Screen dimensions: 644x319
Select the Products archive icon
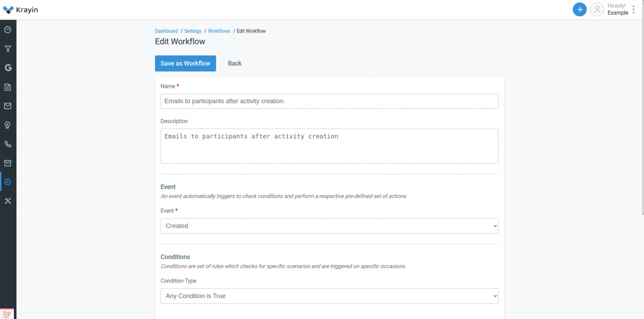coord(8,163)
